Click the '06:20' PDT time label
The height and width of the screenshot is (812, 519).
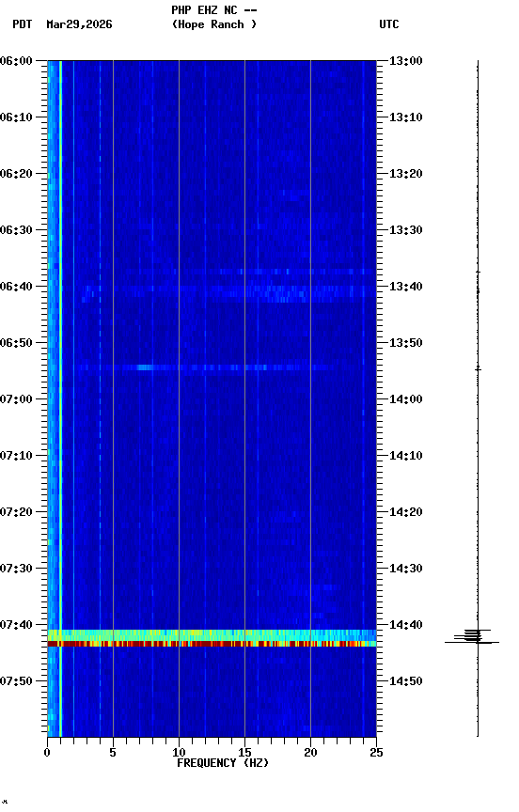16,174
